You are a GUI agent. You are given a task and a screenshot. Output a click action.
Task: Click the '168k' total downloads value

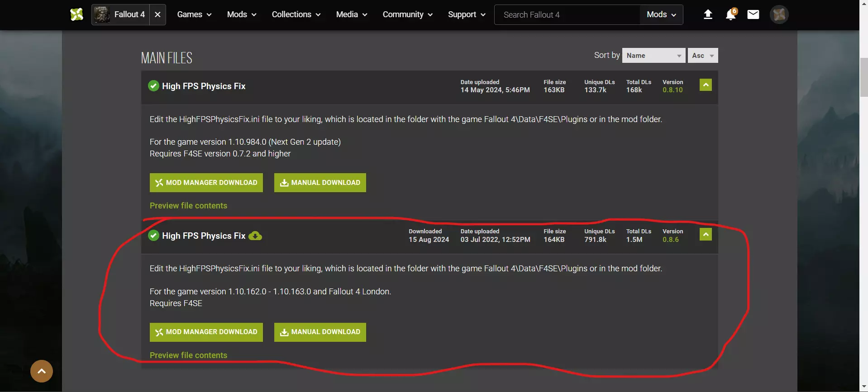point(634,90)
